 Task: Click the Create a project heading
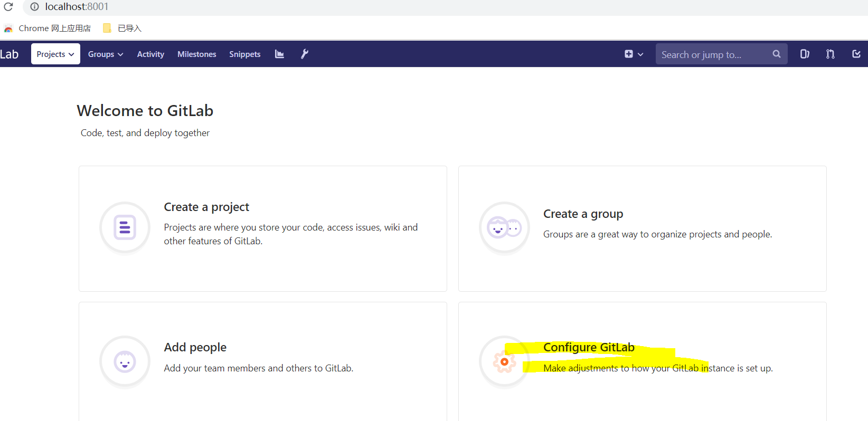pos(206,207)
